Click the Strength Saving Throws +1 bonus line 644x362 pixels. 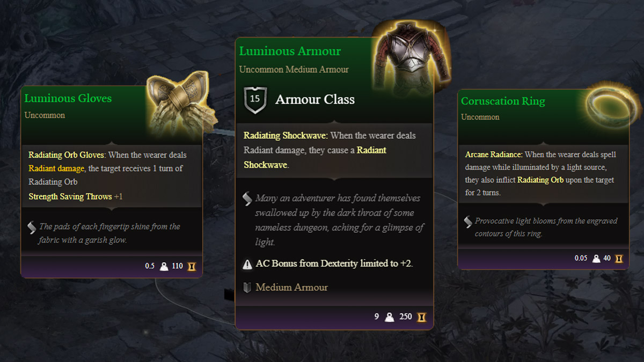coord(75,196)
